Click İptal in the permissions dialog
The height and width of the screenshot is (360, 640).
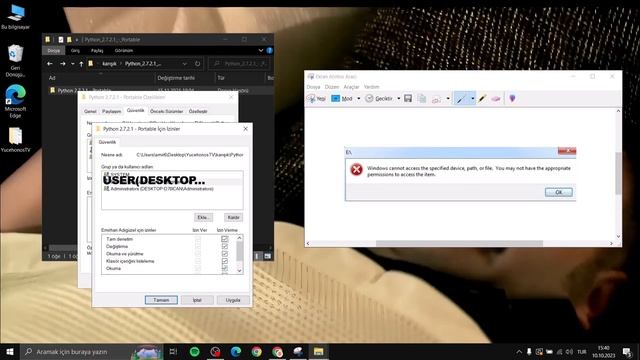tap(197, 300)
